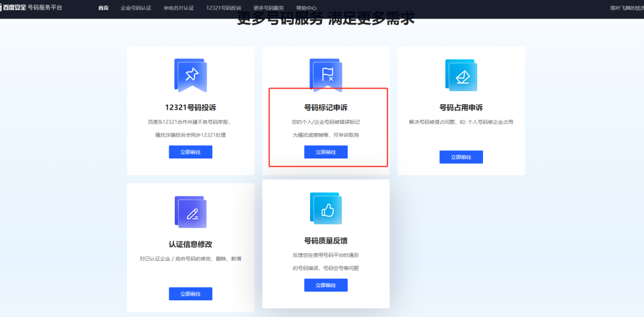Screen dimensions: 644x317
Task: Click the 号码占用申诉 card title
Action: [x=461, y=108]
